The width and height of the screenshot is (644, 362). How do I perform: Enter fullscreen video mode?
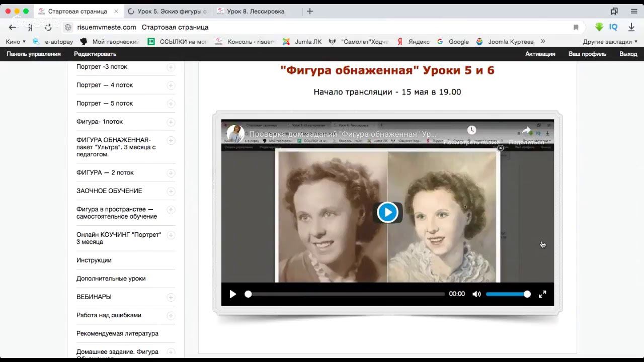(542, 294)
